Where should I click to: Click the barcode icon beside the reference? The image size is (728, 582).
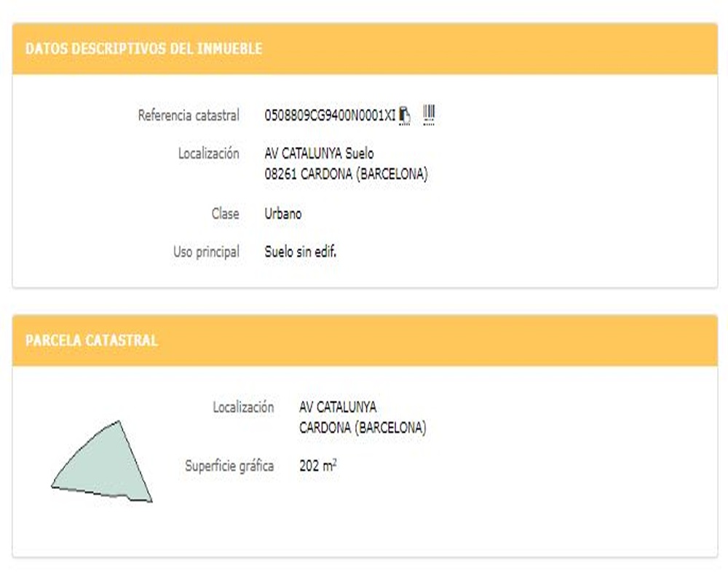tap(429, 114)
